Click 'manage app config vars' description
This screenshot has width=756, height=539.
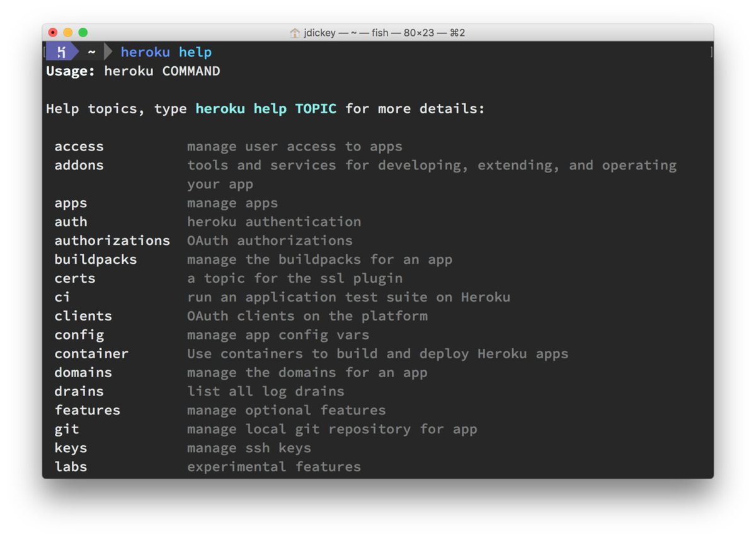tap(278, 335)
